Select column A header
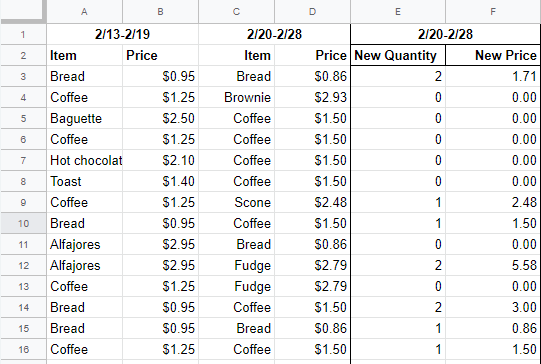The width and height of the screenshot is (541, 364). 84,12
